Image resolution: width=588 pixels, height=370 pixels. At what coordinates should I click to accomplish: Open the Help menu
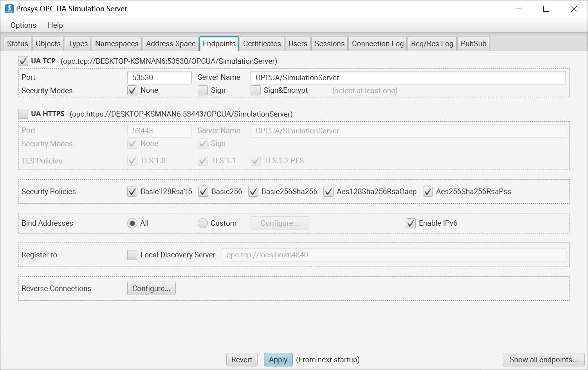55,25
